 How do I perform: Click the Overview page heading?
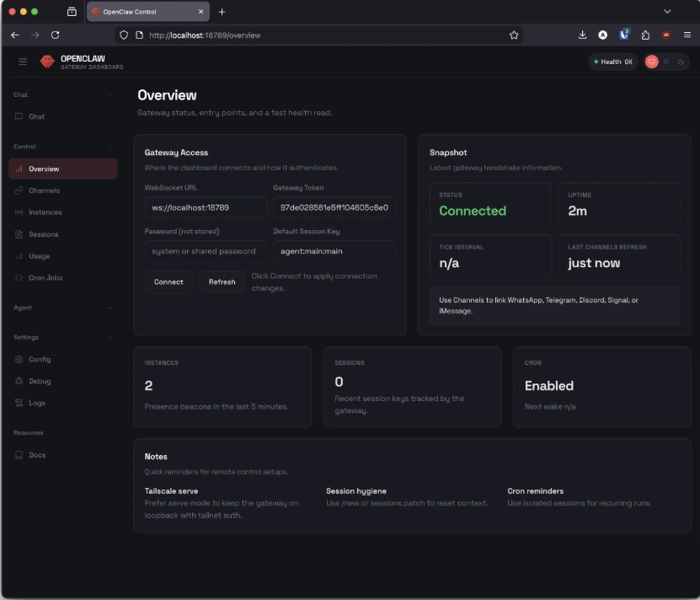click(x=167, y=95)
